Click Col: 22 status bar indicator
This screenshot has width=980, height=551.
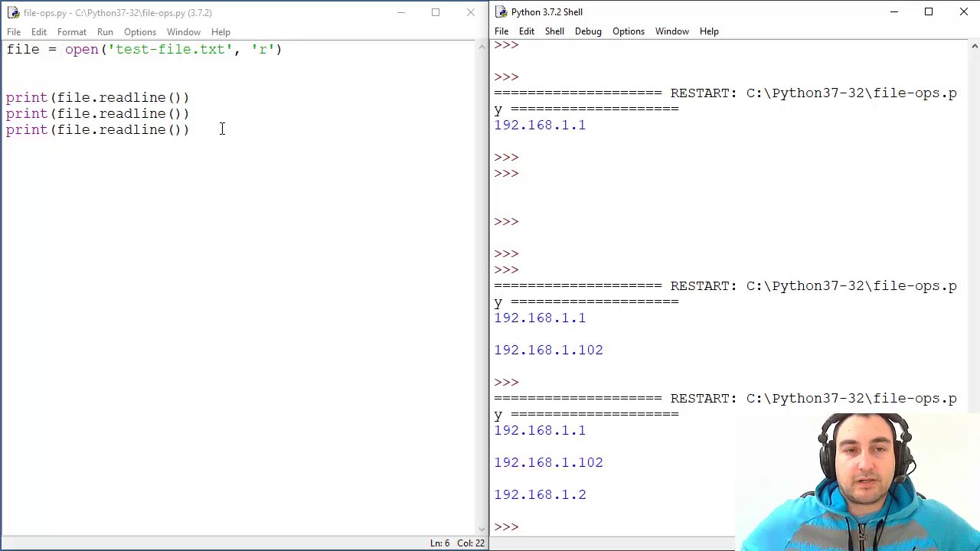click(x=471, y=543)
